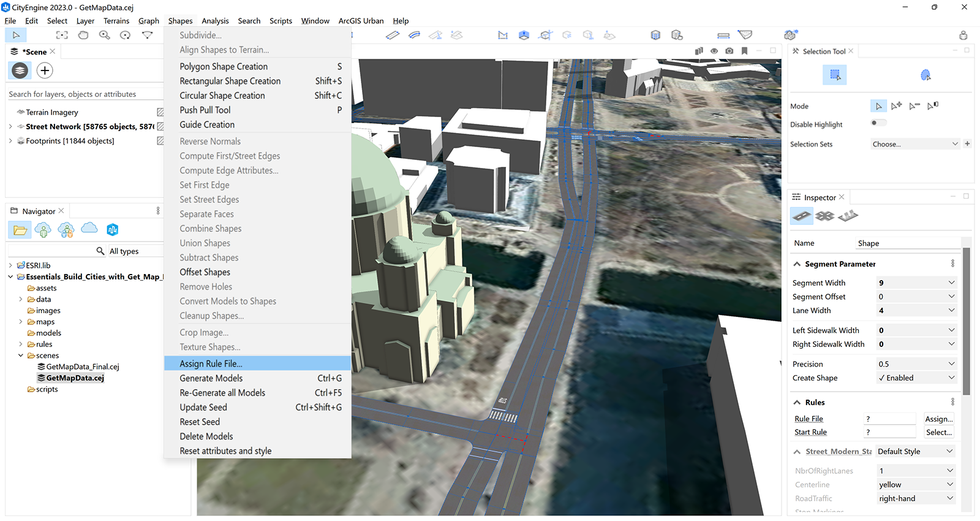The image size is (980, 521).
Task: Click the bookmark icon in viewport toolbar
Action: click(x=744, y=51)
